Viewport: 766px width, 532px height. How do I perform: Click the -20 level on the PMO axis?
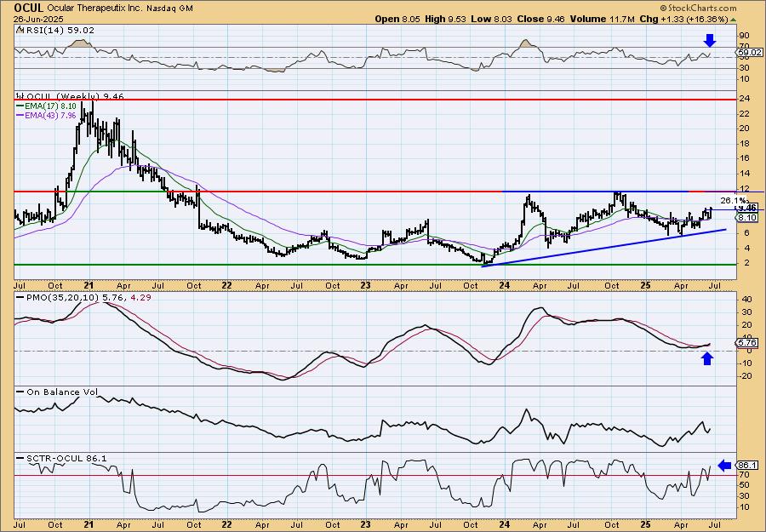pos(743,375)
